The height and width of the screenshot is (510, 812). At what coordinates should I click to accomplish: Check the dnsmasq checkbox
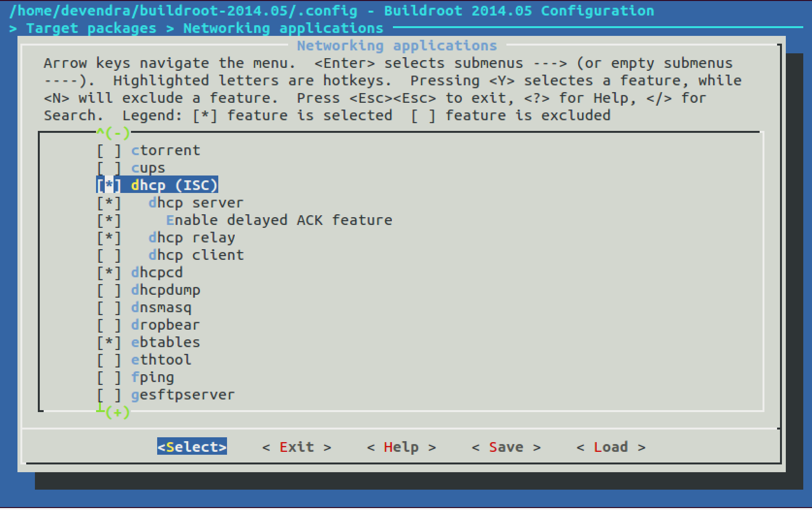[109, 308]
